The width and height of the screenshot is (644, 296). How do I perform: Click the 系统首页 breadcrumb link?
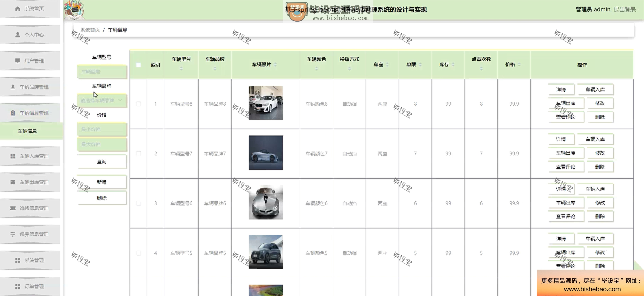[x=90, y=30]
